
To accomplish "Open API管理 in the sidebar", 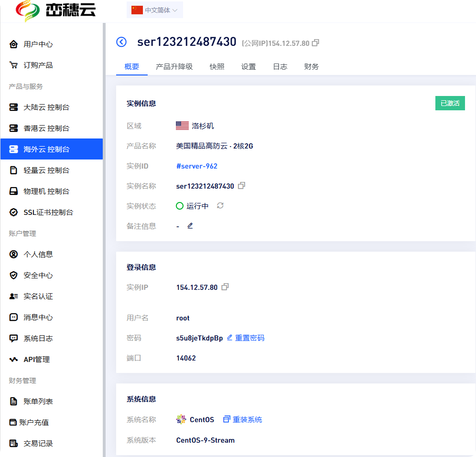I will (52, 360).
